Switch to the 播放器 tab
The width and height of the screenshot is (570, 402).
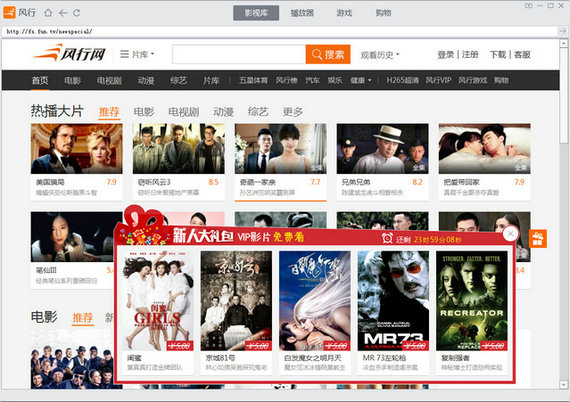point(302,13)
